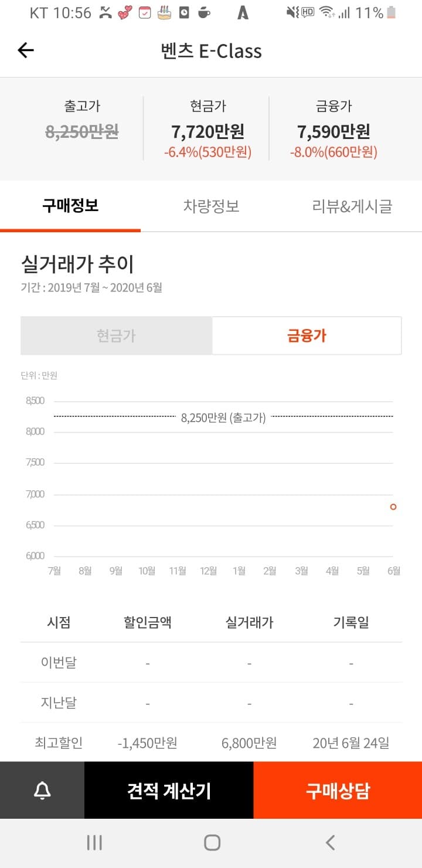The image size is (422, 868).
Task: Tap the back arrow on 벤츠 E-Class page
Action: tap(25, 50)
